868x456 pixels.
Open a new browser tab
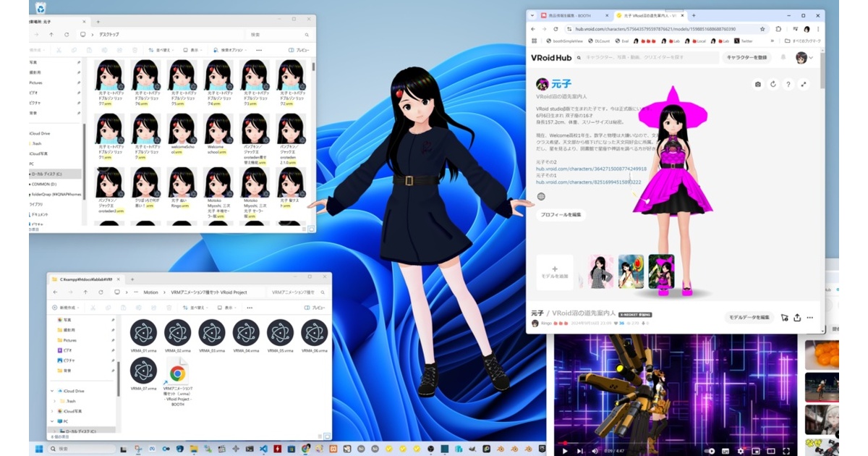[x=694, y=15]
